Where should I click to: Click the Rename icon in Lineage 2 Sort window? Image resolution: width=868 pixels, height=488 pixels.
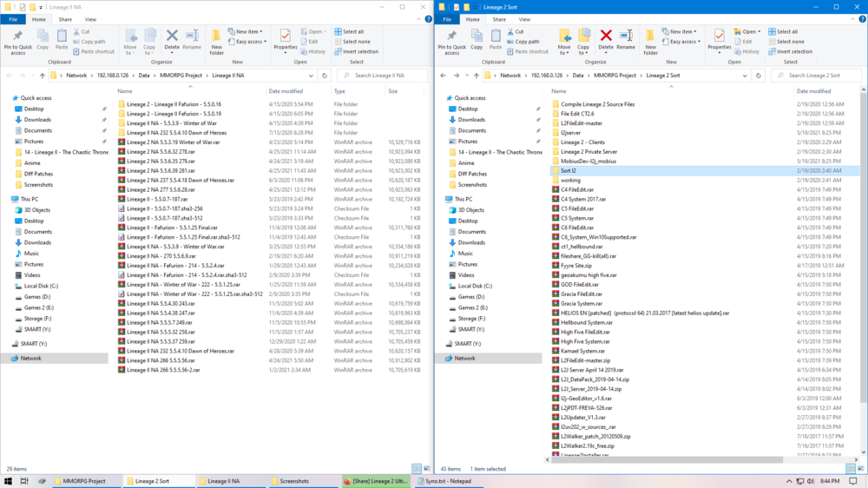(626, 38)
